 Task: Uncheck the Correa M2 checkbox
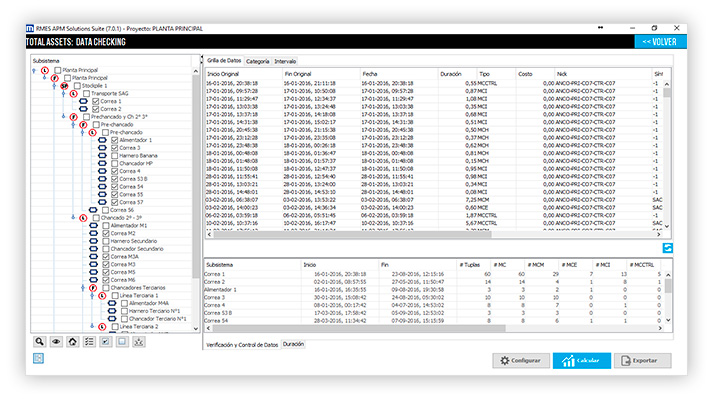[x=105, y=233]
